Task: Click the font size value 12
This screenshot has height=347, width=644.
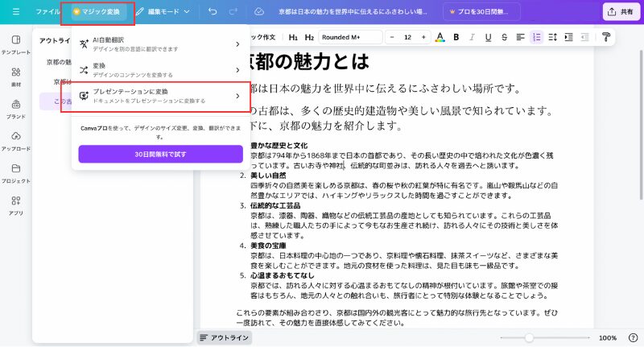Action: coord(407,37)
